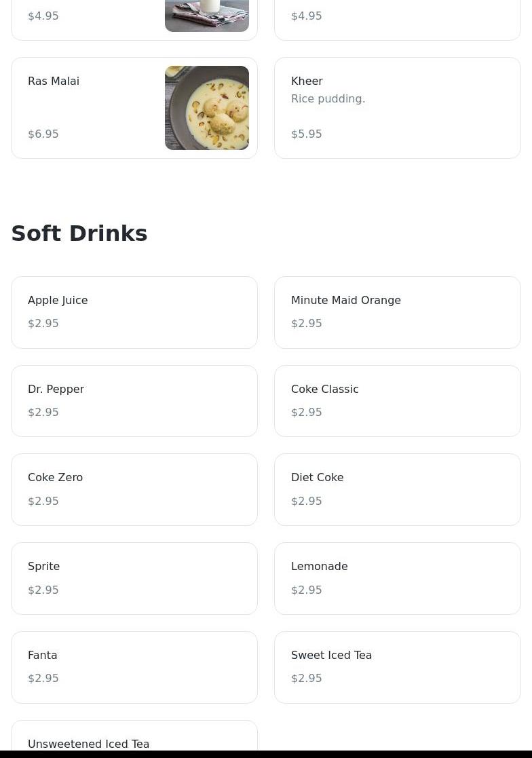Viewport: 532px width, 758px height.
Task: Open the Coke Zero item
Action: (x=134, y=489)
